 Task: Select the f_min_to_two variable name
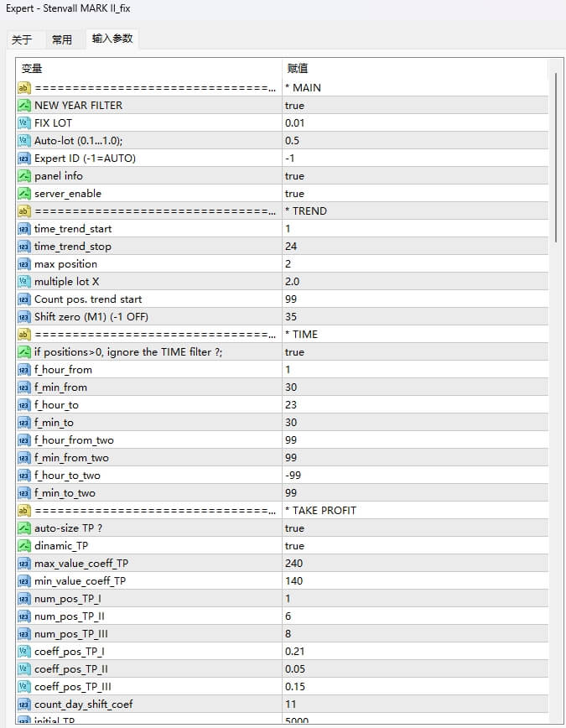[65, 493]
